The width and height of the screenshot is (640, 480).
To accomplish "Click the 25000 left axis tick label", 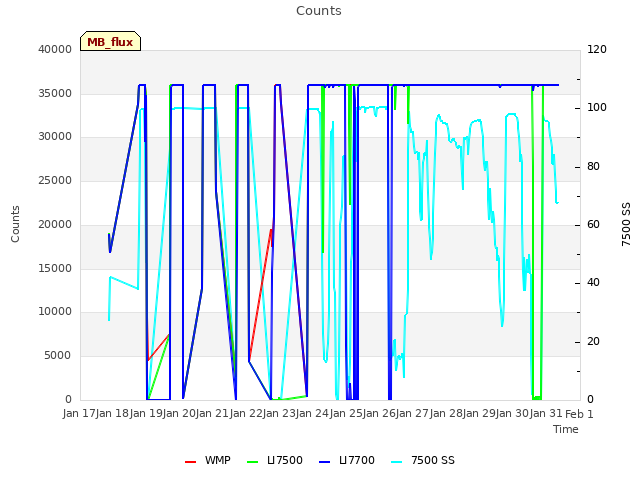I will (x=55, y=180).
